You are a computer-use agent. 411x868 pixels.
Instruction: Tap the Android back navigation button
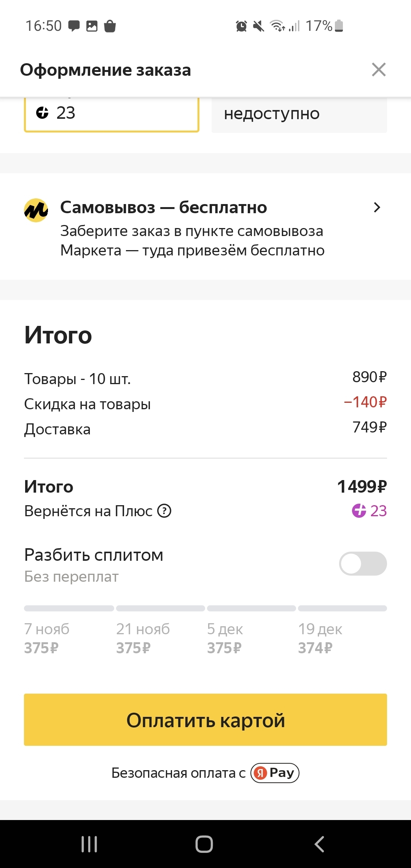coord(320,844)
